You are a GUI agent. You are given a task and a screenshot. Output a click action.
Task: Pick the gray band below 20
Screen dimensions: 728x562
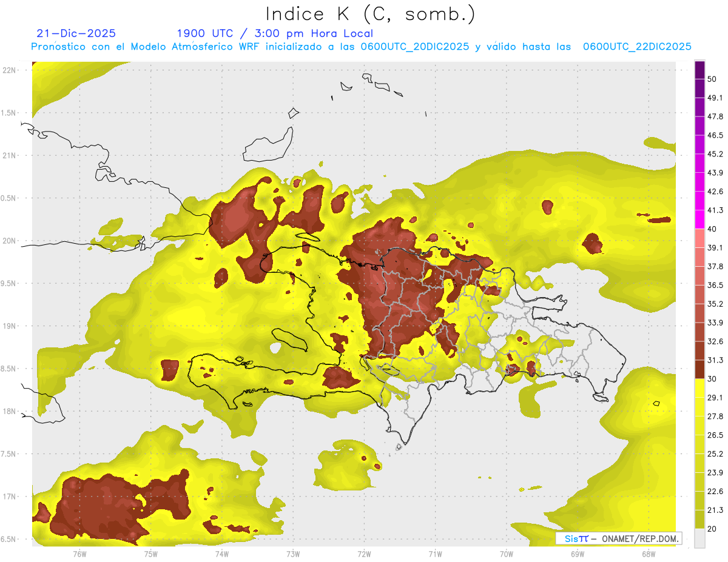(x=699, y=538)
